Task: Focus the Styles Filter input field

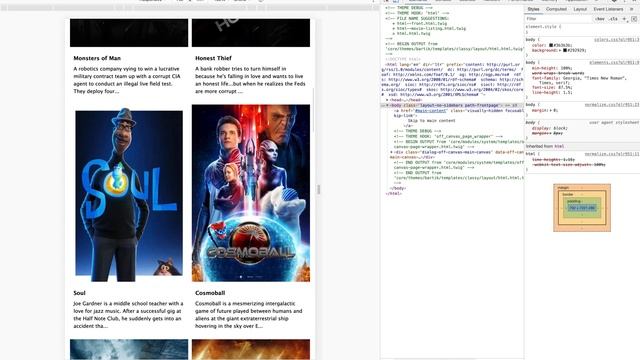Action: pyautogui.click(x=558, y=19)
